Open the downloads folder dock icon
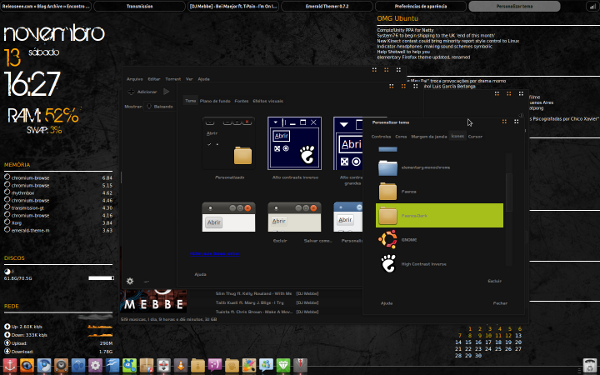Screen dimensions: 600x375 click(x=198, y=365)
